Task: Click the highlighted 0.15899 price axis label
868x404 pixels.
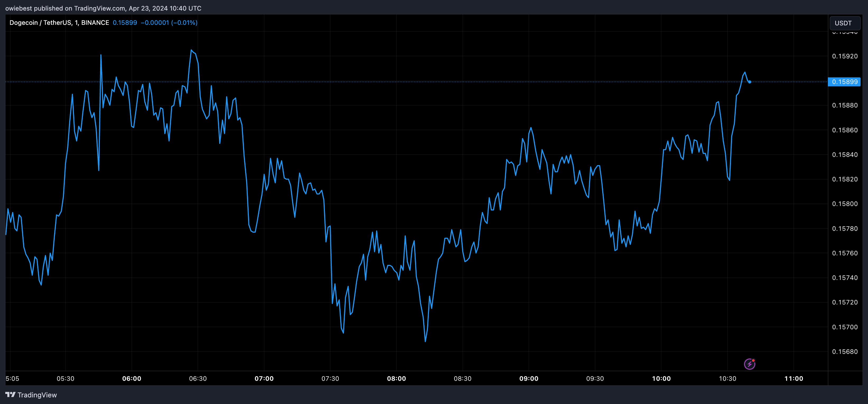Action: pyautogui.click(x=844, y=82)
